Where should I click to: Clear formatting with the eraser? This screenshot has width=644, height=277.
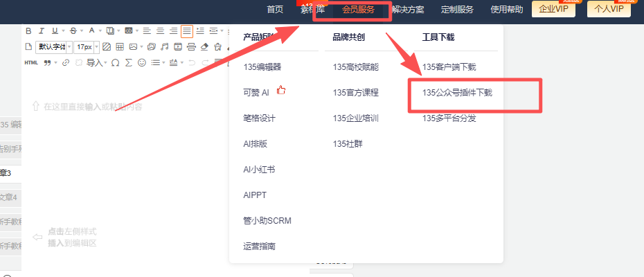click(204, 47)
